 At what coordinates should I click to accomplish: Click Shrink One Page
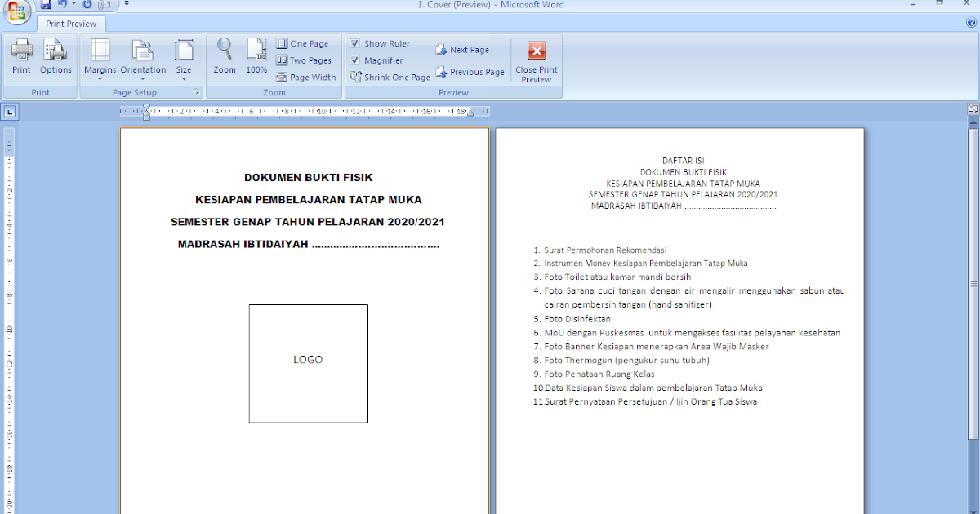(390, 77)
